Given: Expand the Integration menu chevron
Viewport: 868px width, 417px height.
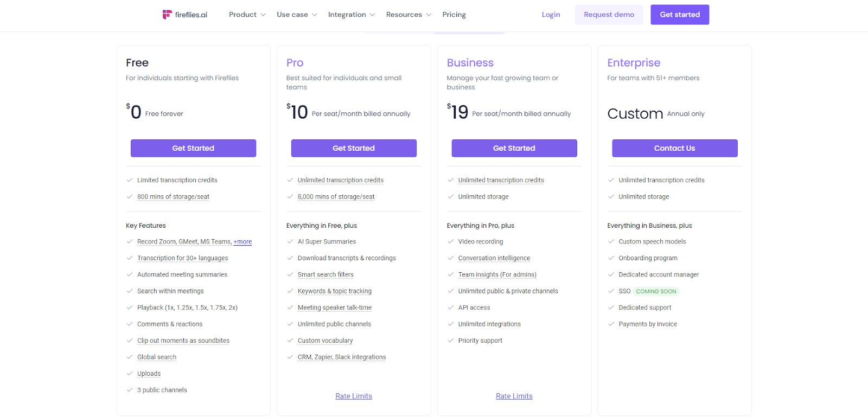Looking at the screenshot, I should (x=372, y=15).
